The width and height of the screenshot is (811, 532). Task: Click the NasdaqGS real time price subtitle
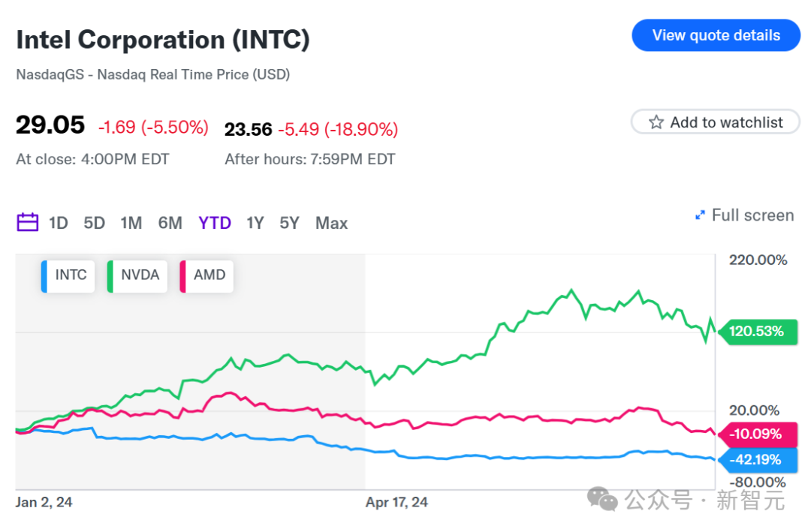(153, 74)
